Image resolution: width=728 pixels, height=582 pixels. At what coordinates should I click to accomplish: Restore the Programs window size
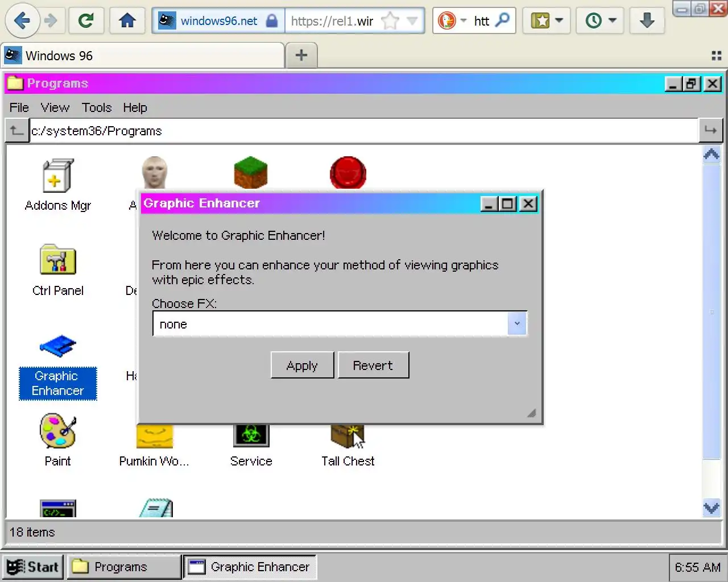692,84
